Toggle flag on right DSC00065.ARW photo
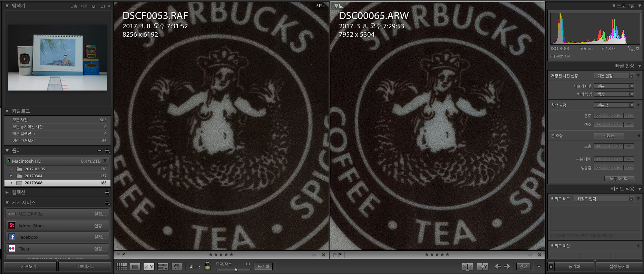 pos(335,254)
